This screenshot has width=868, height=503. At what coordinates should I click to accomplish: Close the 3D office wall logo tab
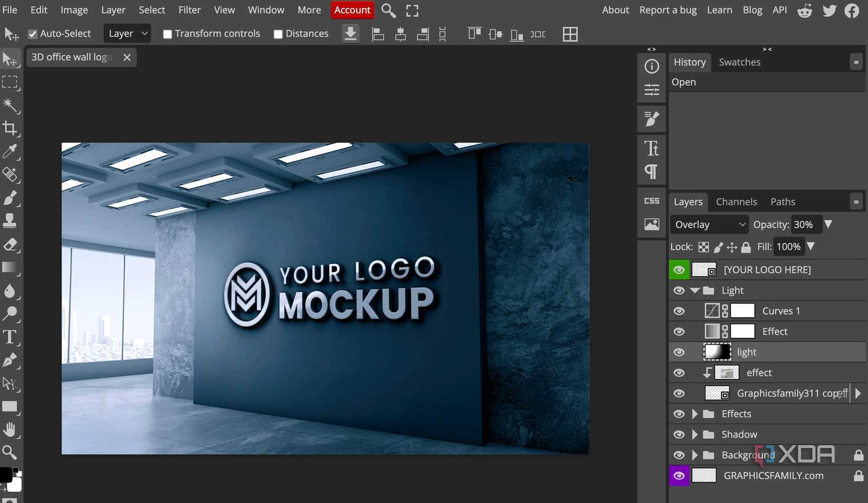126,57
